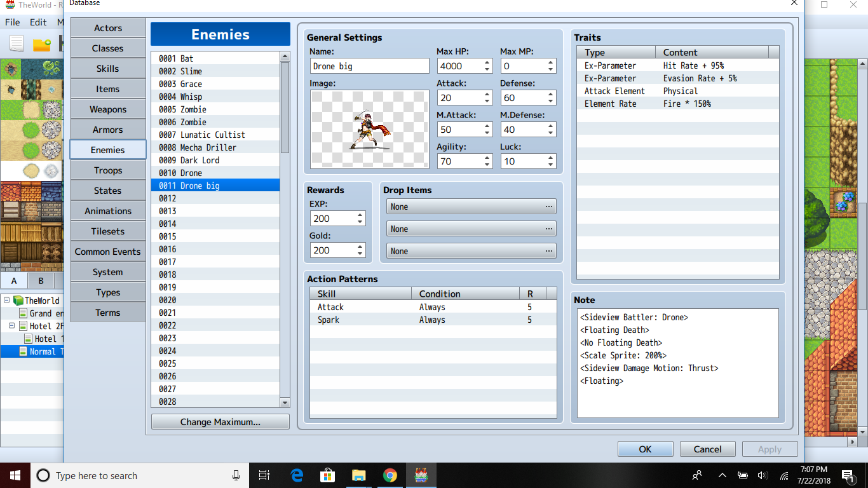Select enemy 0003 Grace

[215, 84]
